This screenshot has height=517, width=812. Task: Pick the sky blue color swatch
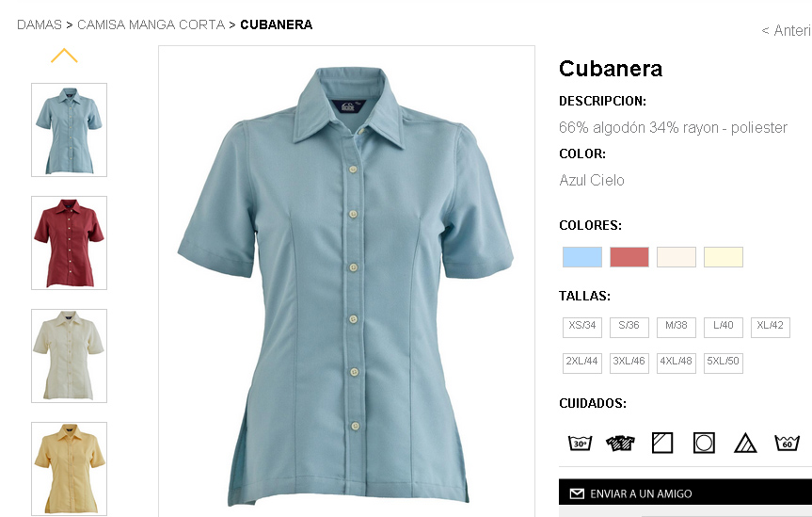tap(582, 257)
